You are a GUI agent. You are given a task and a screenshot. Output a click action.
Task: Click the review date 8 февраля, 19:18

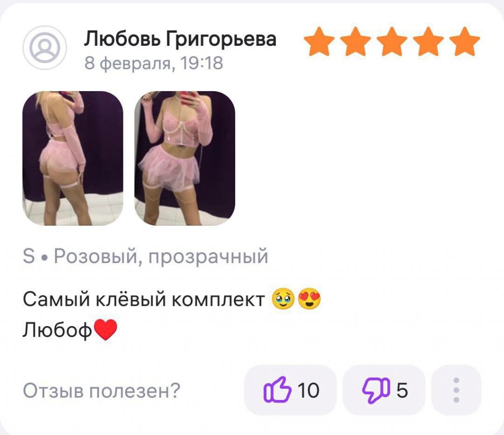(154, 63)
